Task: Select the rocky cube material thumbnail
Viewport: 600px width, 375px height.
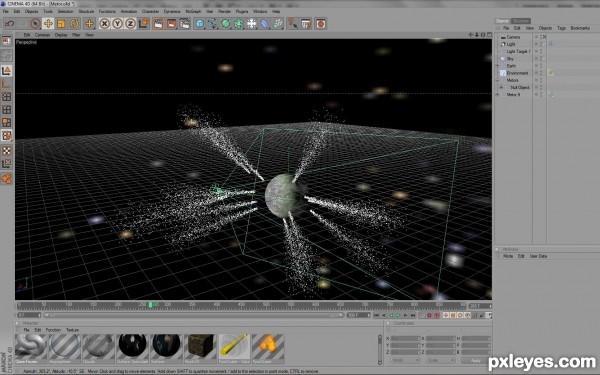Action: [x=201, y=348]
